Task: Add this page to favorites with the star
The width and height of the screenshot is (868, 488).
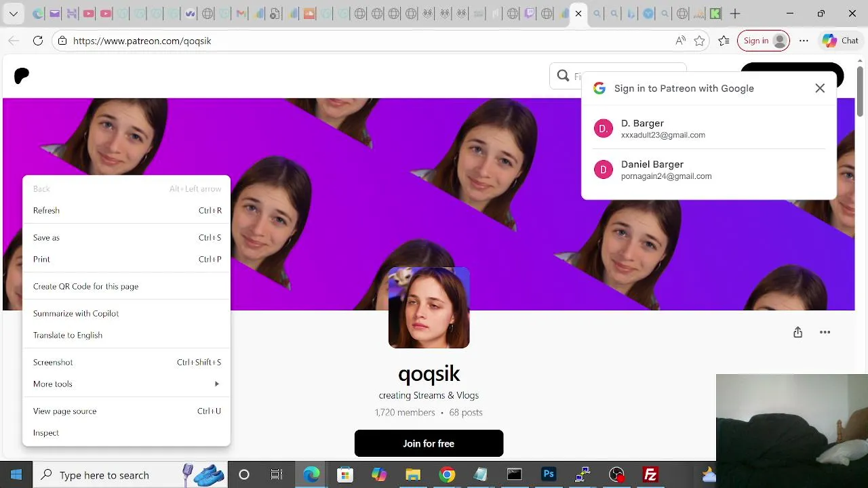Action: click(699, 41)
